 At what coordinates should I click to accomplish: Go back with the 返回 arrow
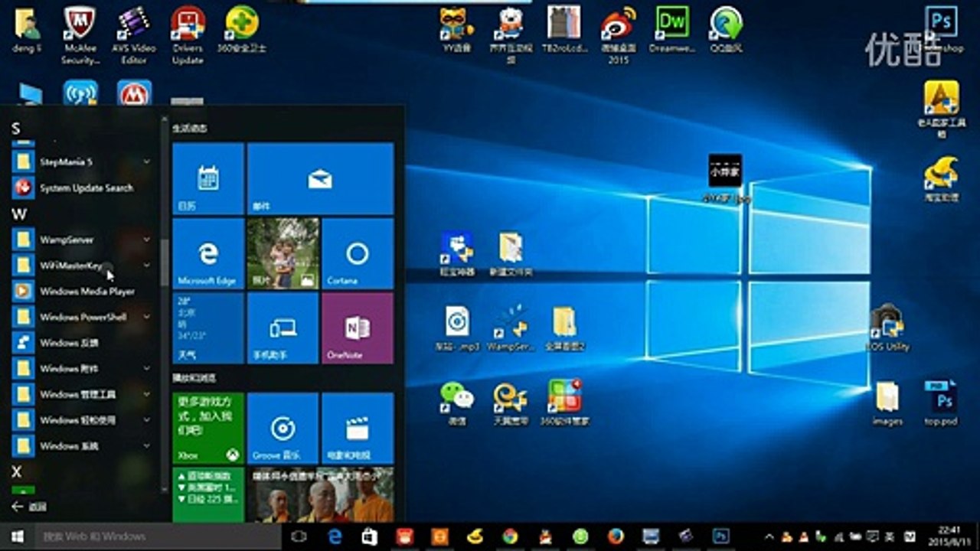coord(28,507)
